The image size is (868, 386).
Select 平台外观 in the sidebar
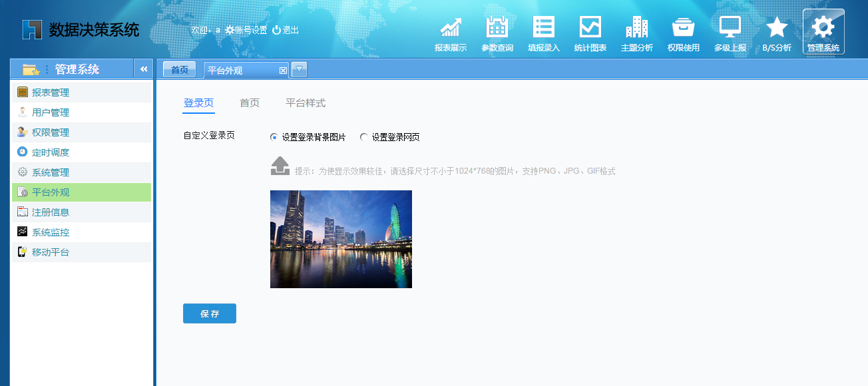coord(81,192)
